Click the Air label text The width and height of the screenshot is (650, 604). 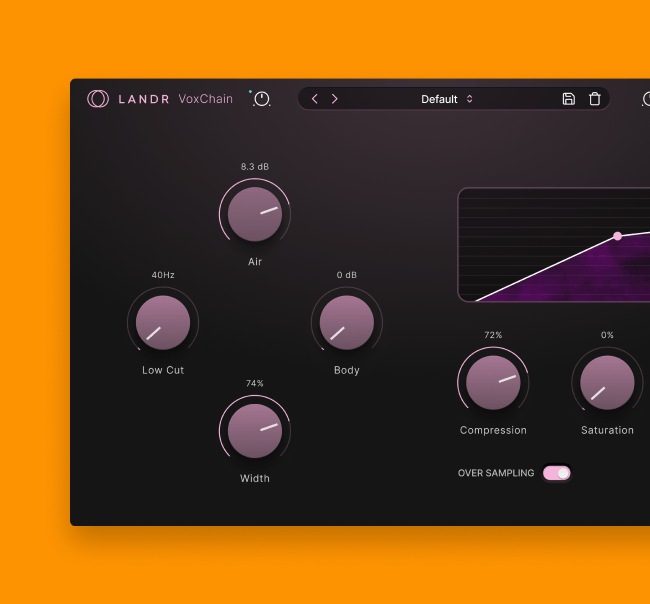pos(255,262)
